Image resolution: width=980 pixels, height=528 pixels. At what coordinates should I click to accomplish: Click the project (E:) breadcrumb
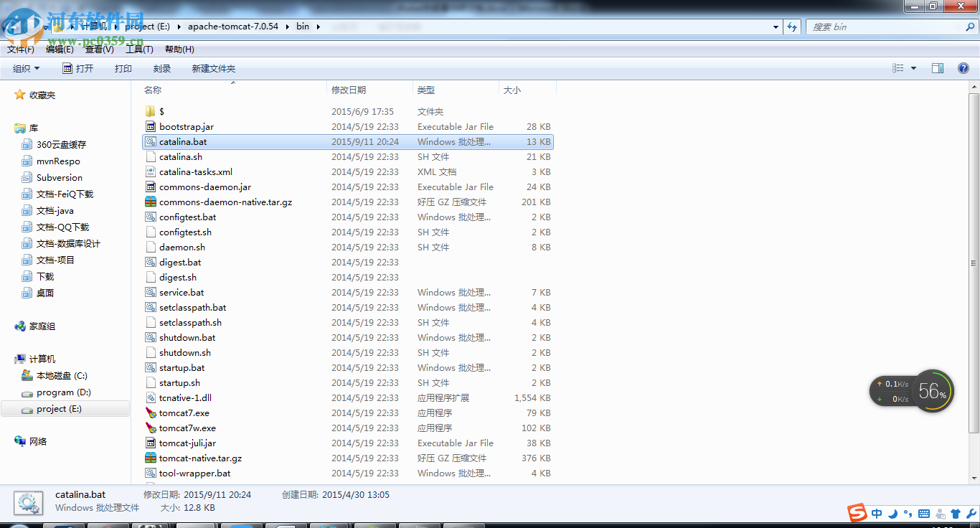coord(147,26)
